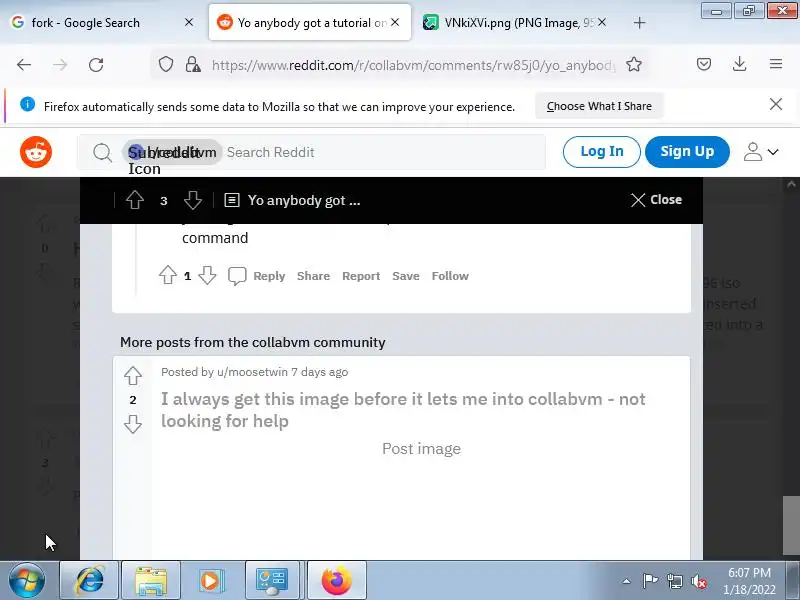Click the Reddit snoo logo
Viewport: 800px width, 600px height.
[36, 152]
